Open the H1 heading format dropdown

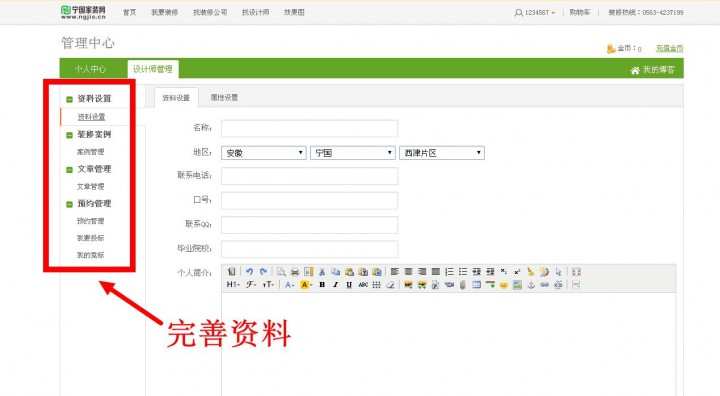click(233, 285)
